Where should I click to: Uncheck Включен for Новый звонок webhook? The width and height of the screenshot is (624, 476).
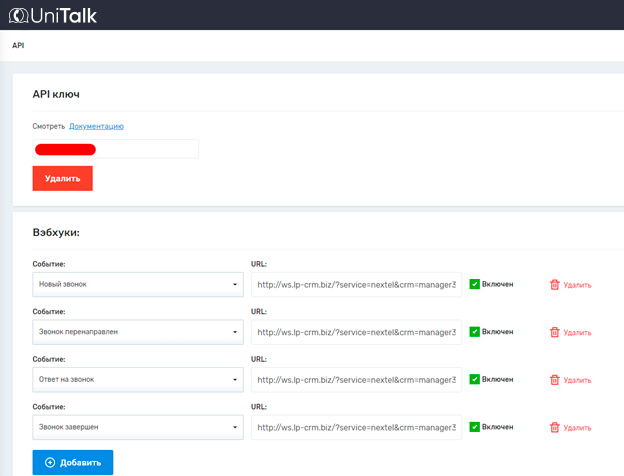(475, 284)
